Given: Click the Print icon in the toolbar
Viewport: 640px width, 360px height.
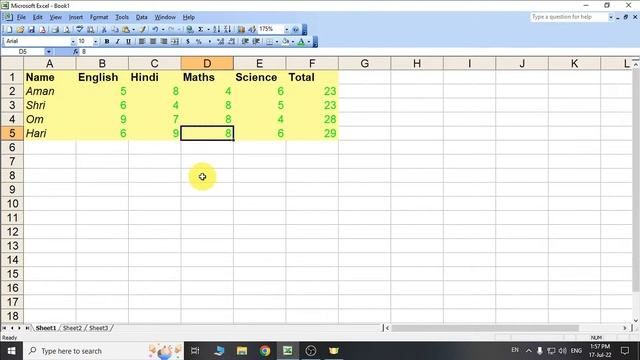Looking at the screenshot, I should coord(55,29).
